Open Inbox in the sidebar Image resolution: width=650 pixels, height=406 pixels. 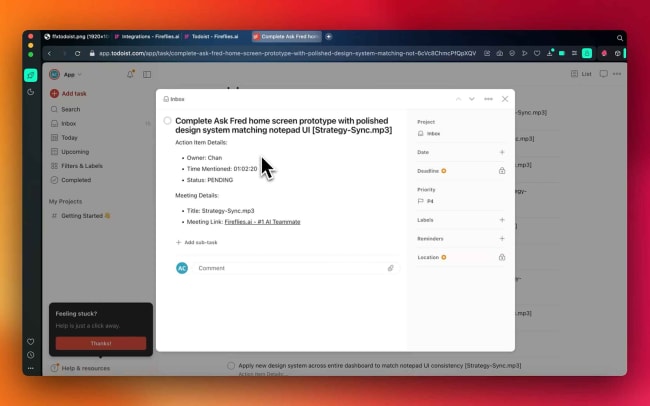[x=64, y=124]
